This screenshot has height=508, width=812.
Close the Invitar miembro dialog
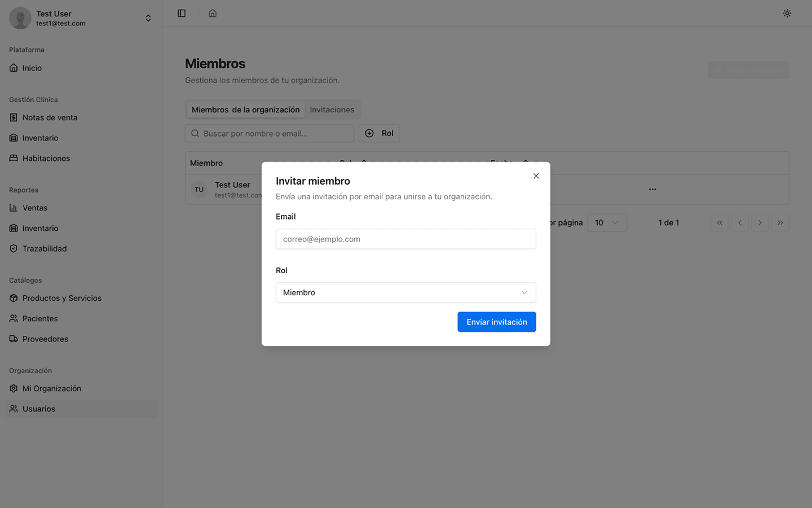point(536,176)
